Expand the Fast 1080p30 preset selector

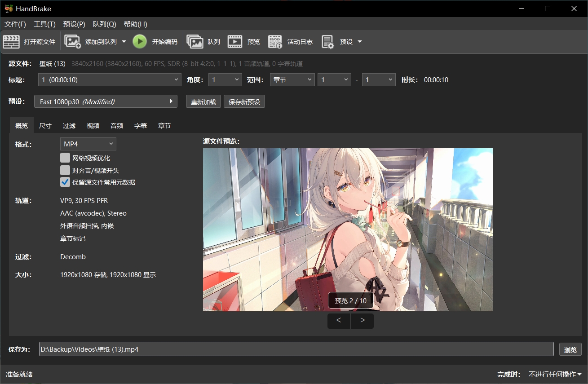(x=171, y=101)
